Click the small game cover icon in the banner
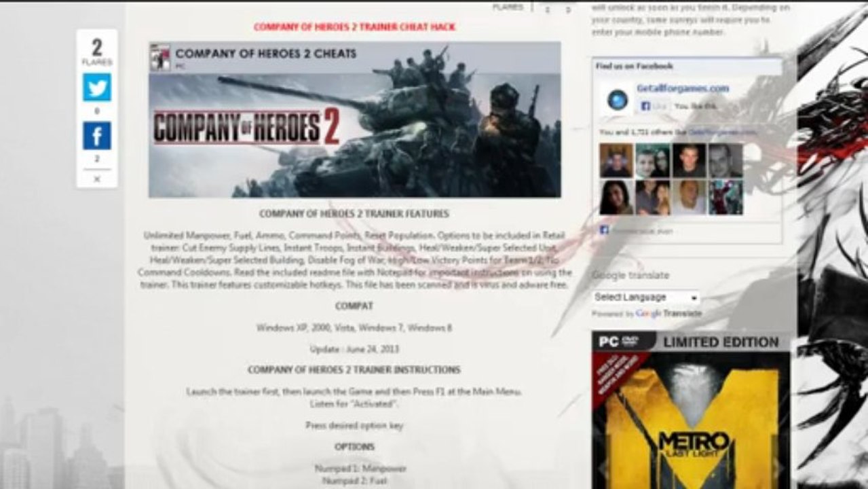The width and height of the screenshot is (868, 489). pos(160,58)
